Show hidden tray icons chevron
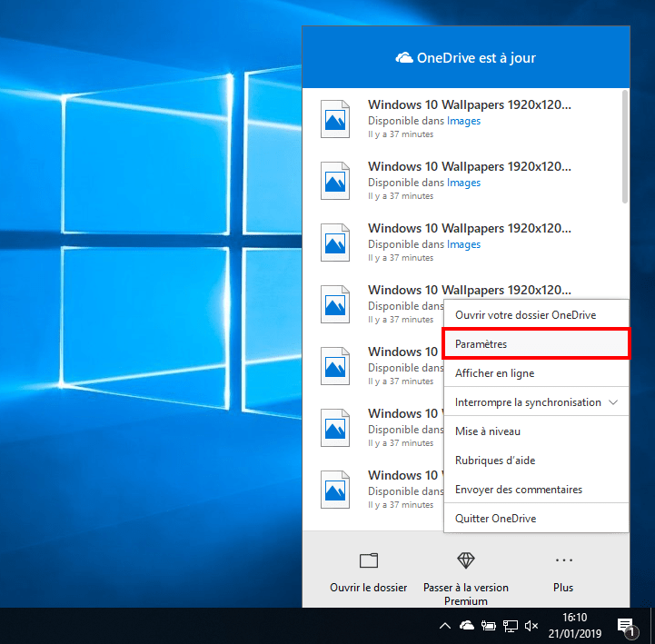Viewport: 655px width, 644px height. [x=445, y=626]
